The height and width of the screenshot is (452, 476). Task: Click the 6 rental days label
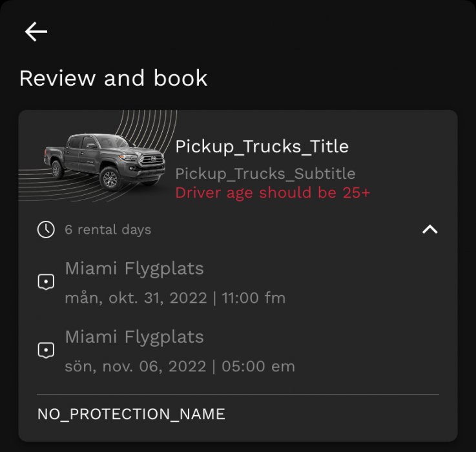coord(108,230)
